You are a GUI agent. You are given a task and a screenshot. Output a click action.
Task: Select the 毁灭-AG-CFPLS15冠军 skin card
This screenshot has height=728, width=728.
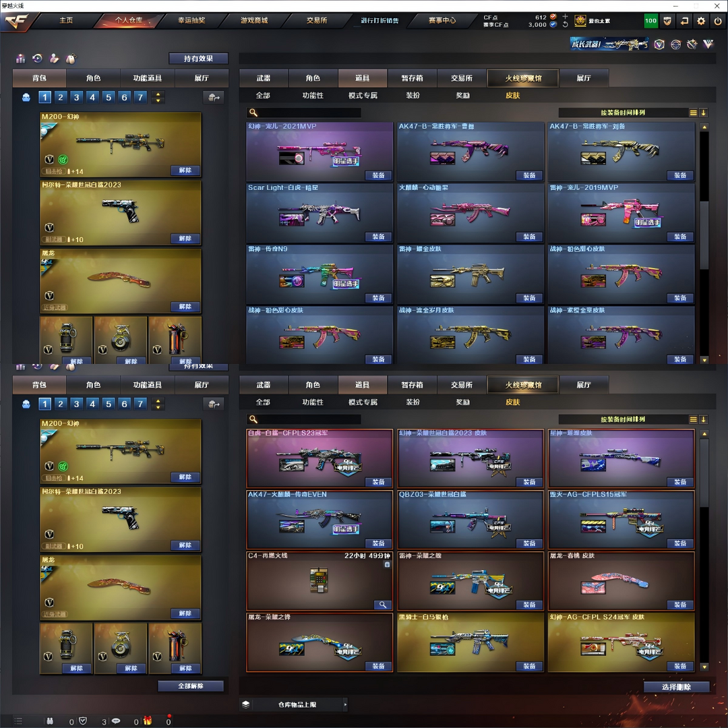pos(621,520)
